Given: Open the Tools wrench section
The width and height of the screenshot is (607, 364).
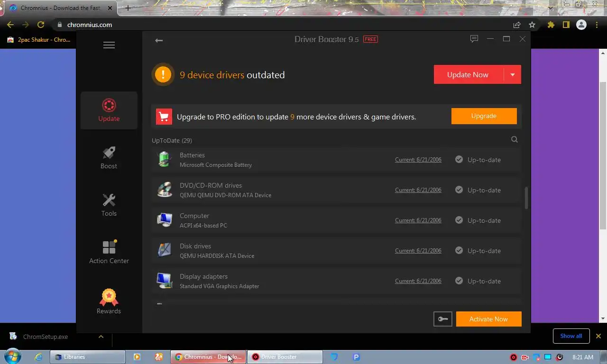Looking at the screenshot, I should 109,205.
